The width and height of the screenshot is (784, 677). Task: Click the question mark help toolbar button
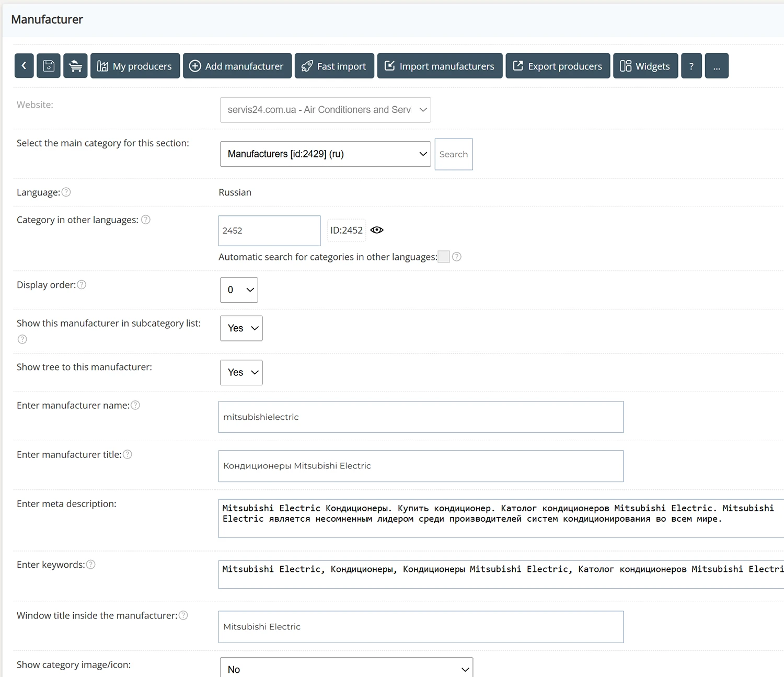coord(691,66)
